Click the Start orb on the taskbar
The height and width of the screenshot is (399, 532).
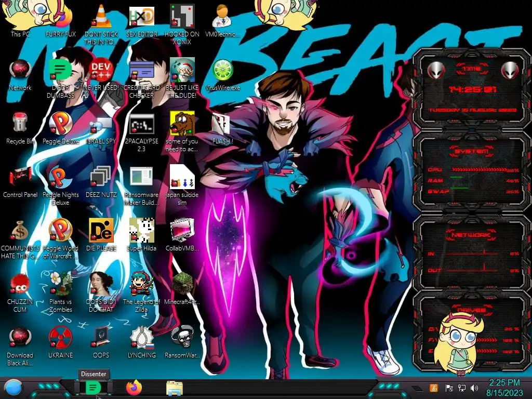(x=14, y=388)
